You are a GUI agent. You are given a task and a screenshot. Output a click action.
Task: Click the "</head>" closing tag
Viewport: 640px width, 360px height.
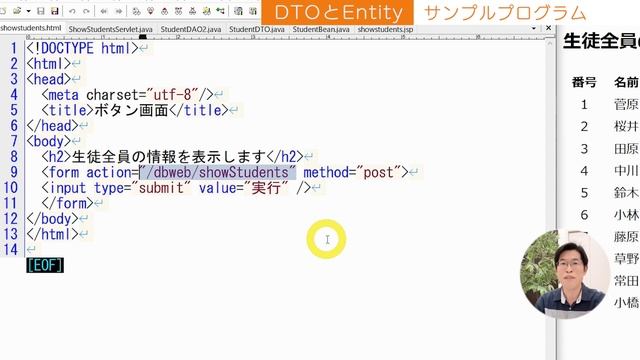pyautogui.click(x=53, y=126)
